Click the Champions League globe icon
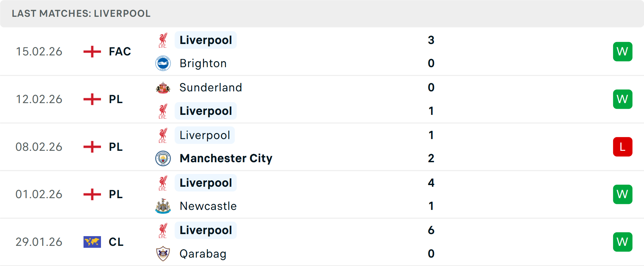Screen dimensions: 644x266 [92, 242]
